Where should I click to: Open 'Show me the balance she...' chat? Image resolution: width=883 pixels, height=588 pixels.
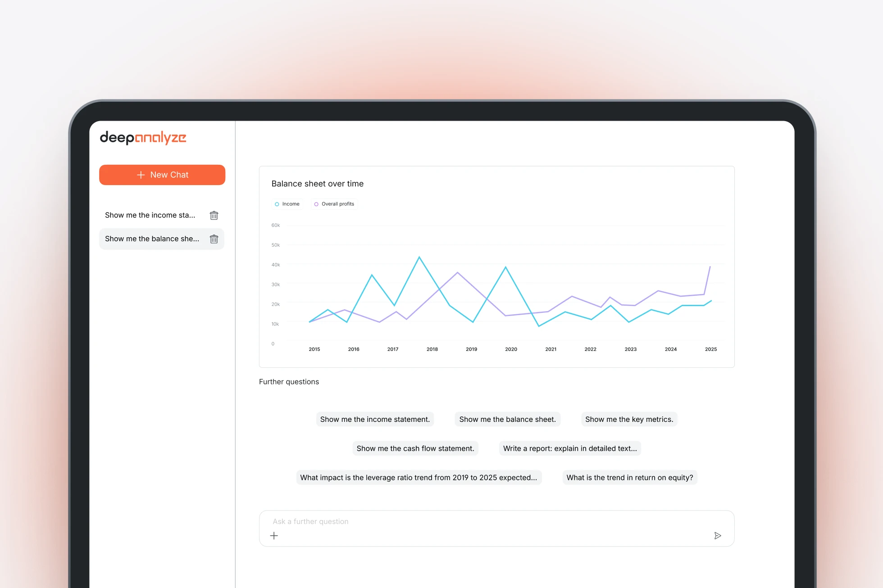(152, 239)
